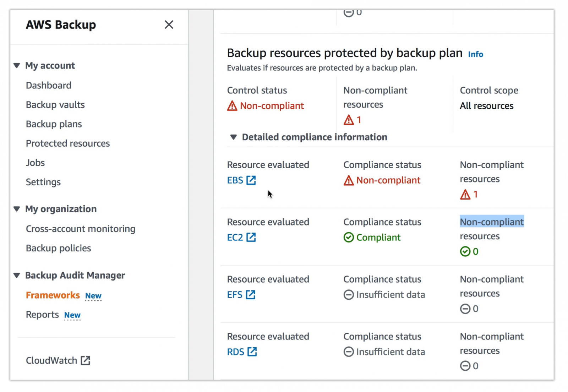Close the AWS Backup navigation panel
Image resolution: width=568 pixels, height=392 pixels.
(169, 25)
